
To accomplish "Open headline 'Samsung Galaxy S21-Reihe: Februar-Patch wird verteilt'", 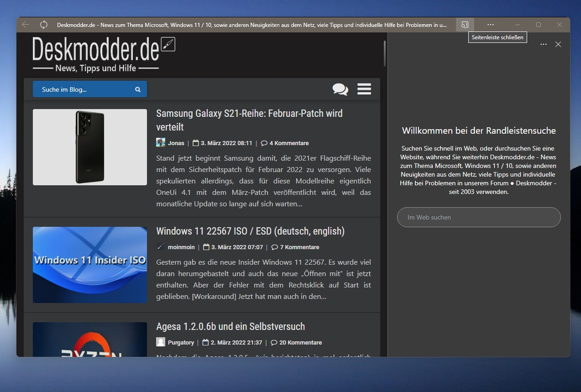I will pos(249,120).
